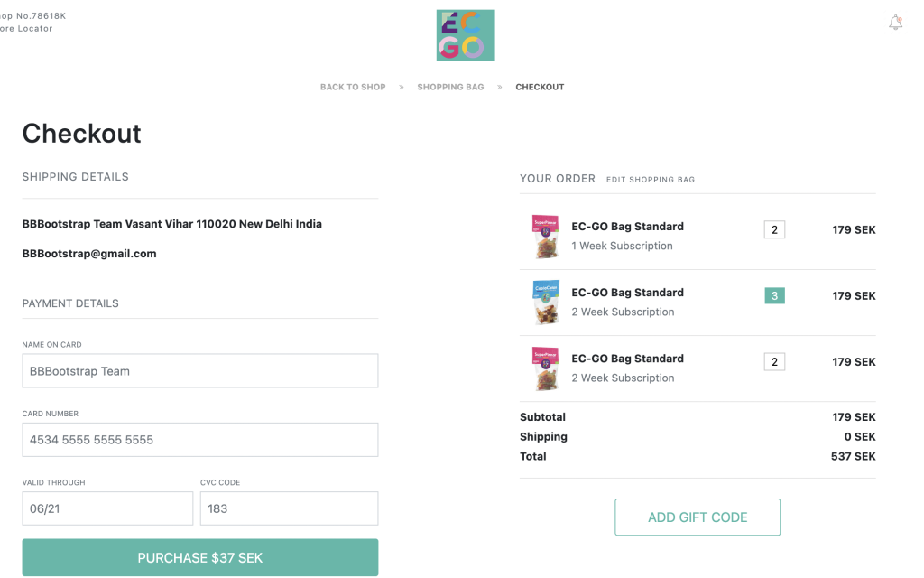The image size is (924, 578).
Task: Select BACK TO SHOP in the breadcrumb
Action: [x=352, y=87]
